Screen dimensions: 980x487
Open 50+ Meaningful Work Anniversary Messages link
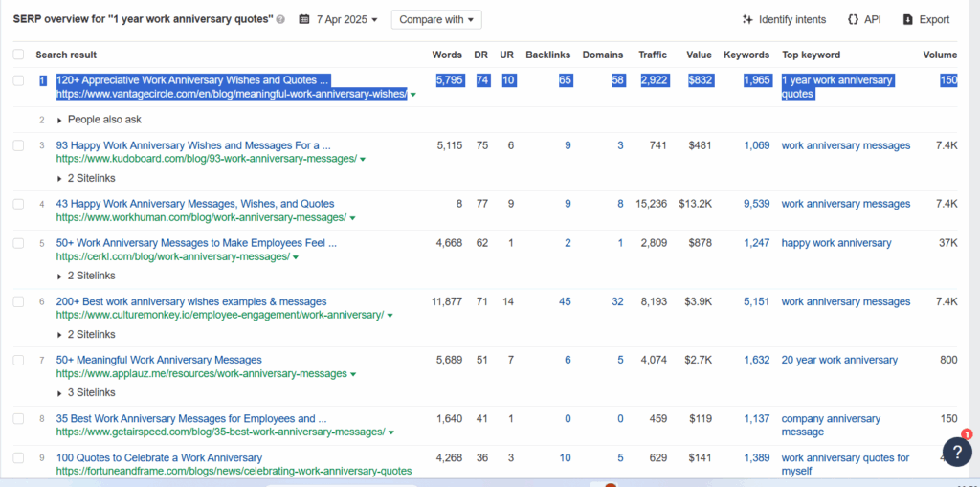(x=159, y=360)
